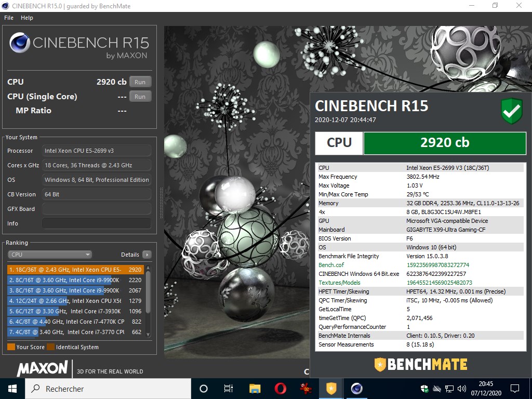Open the File menu
This screenshot has width=532, height=399.
pos(9,18)
